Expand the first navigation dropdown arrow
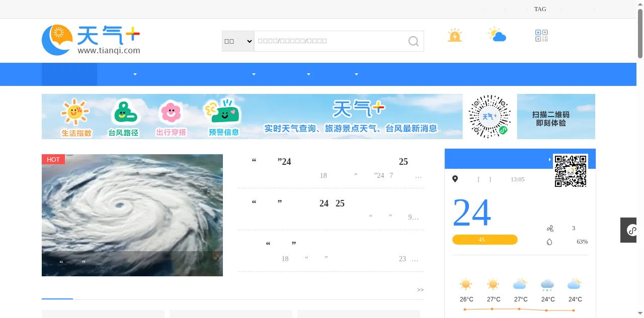Image resolution: width=644 pixels, height=318 pixels. coord(135,74)
